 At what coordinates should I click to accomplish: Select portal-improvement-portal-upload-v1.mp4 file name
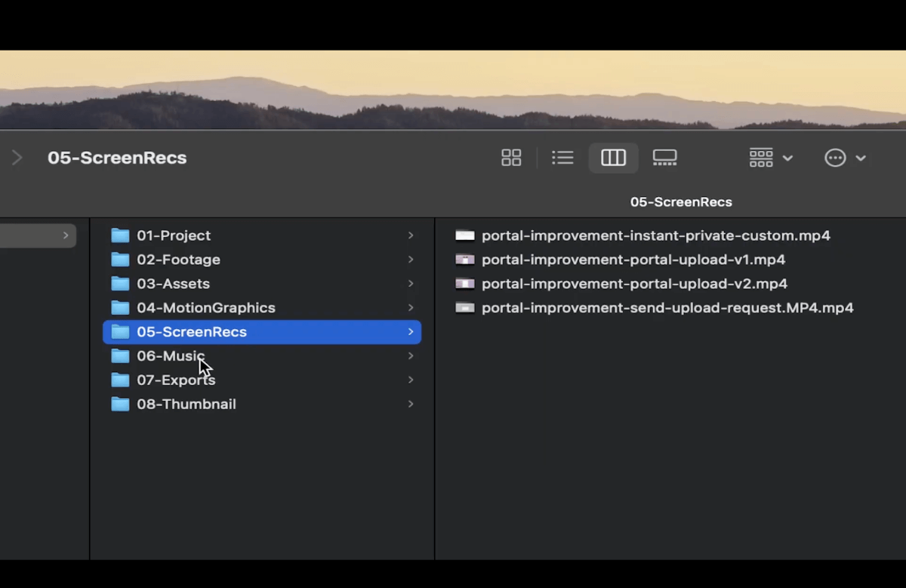(x=633, y=260)
